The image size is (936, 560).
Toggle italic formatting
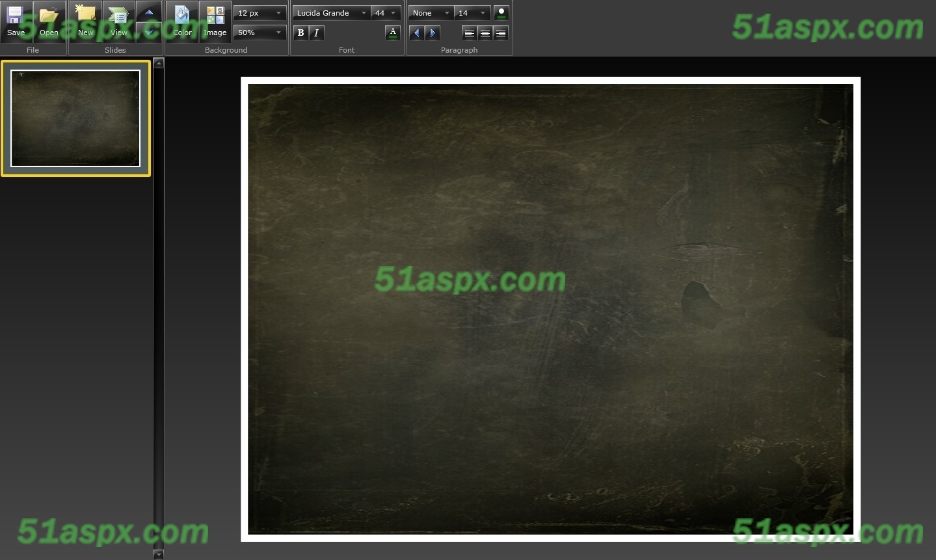point(317,33)
